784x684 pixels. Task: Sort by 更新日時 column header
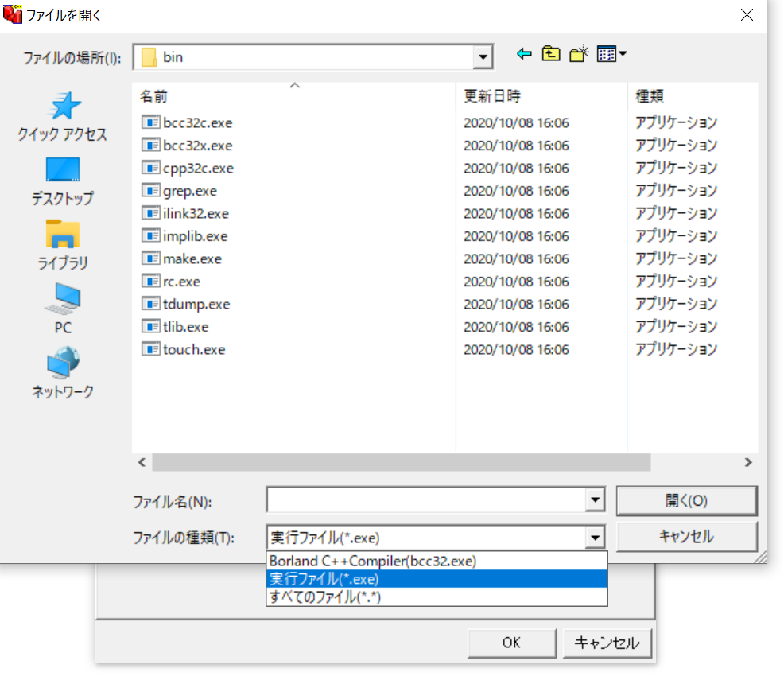(x=541, y=95)
